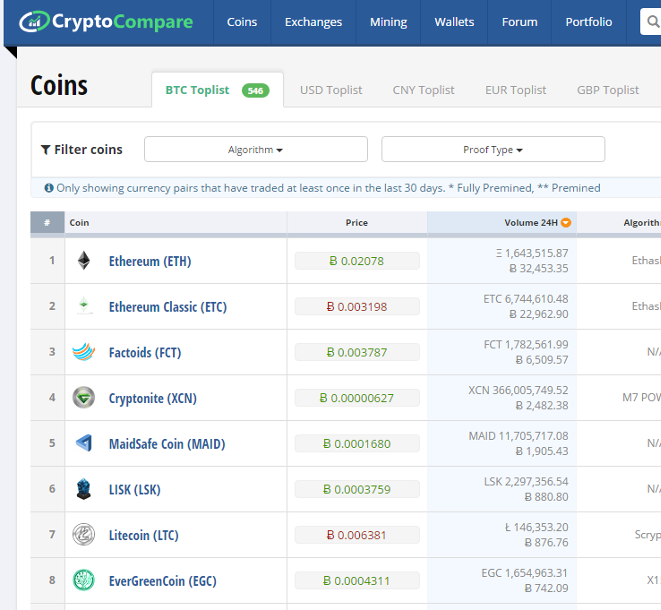This screenshot has width=661, height=610.
Task: Click volume value EGC 1,654,963.31
Action: pyautogui.click(x=525, y=573)
